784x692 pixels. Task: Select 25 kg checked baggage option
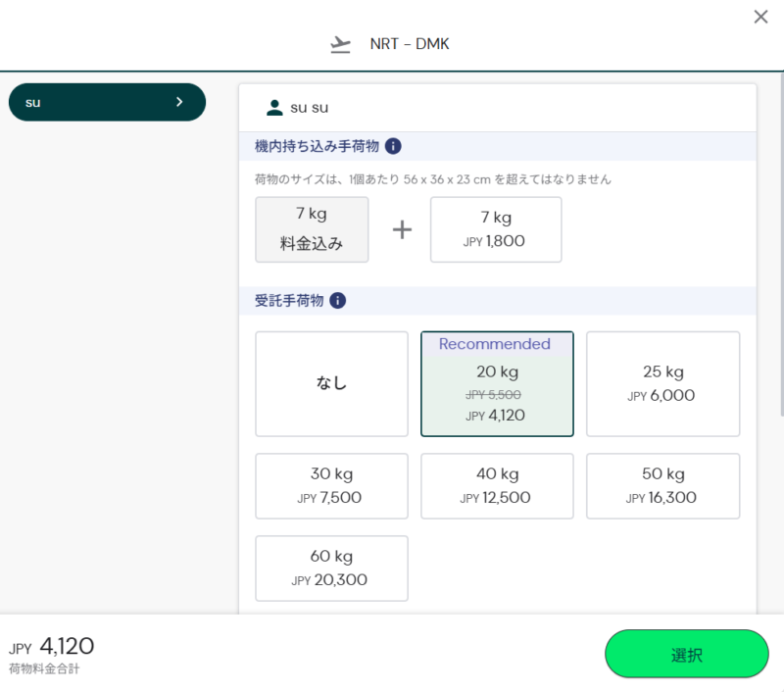[662, 384]
